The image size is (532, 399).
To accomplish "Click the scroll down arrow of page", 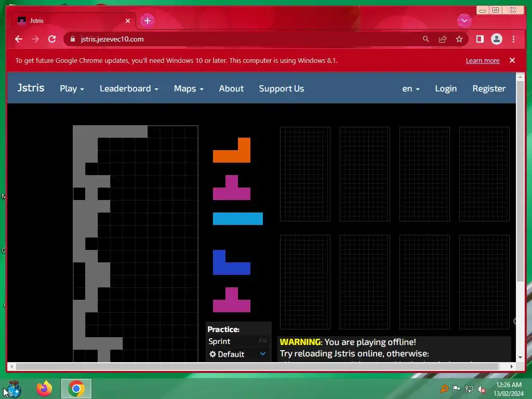I will click(x=520, y=357).
